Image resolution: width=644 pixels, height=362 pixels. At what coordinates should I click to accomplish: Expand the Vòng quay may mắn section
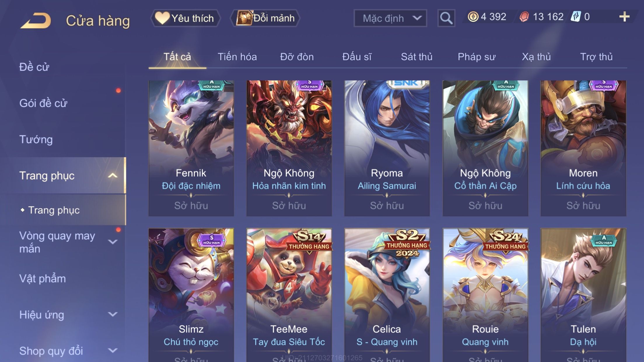[x=113, y=242]
